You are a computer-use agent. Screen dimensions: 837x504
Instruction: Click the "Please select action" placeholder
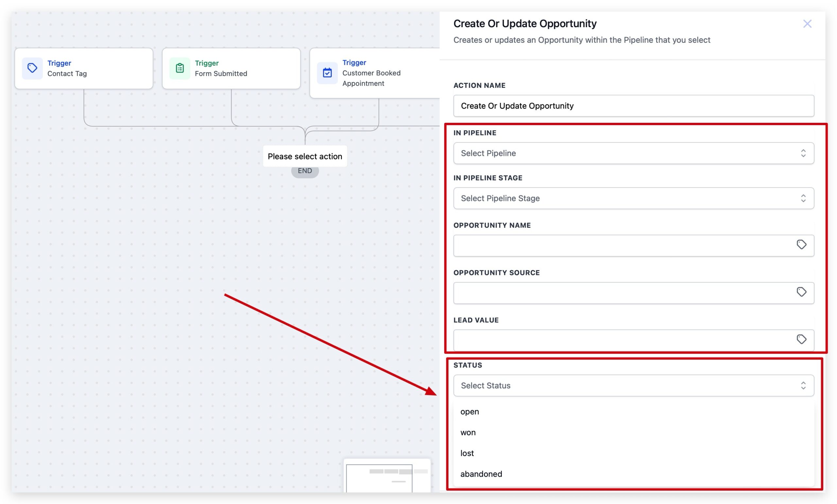click(305, 156)
